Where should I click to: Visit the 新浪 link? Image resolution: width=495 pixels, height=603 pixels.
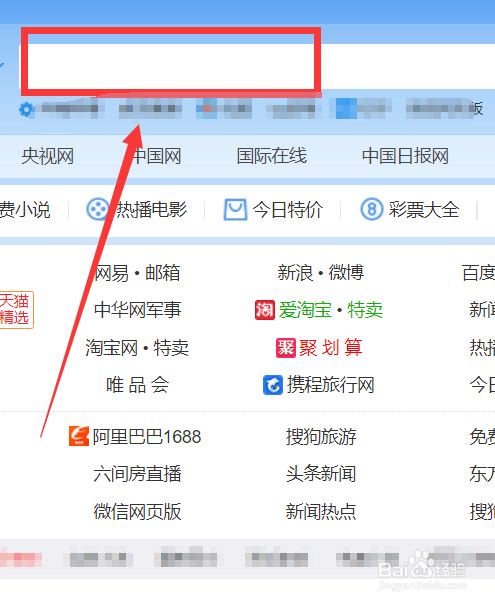pos(295,273)
